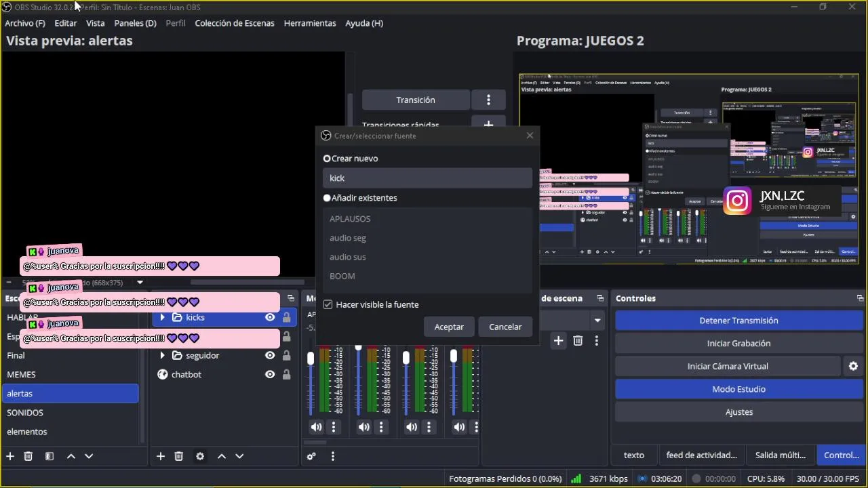Open the scene transition type dropdown

[x=597, y=320]
